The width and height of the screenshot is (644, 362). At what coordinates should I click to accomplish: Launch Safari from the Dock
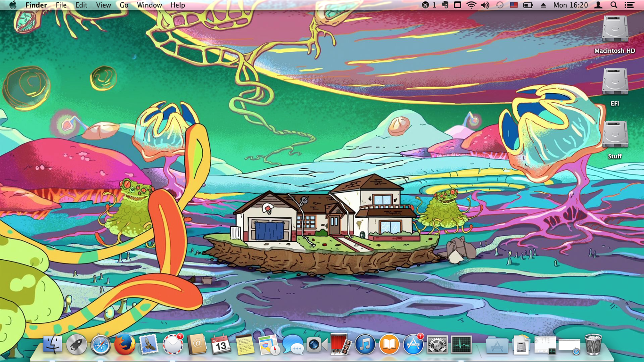click(x=101, y=345)
